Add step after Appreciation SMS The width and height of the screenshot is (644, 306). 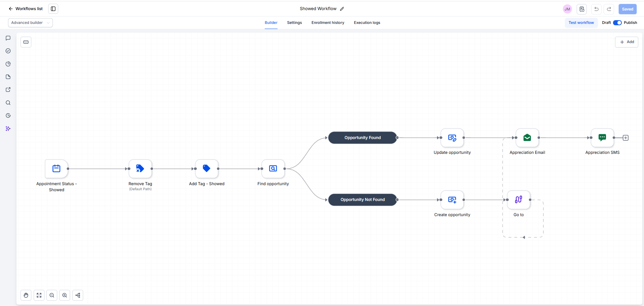tap(625, 138)
